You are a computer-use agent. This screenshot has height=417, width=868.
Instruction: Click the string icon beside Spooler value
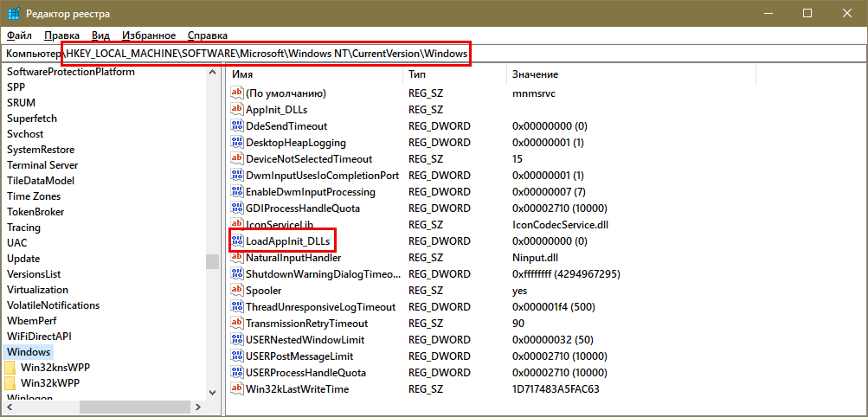click(237, 291)
